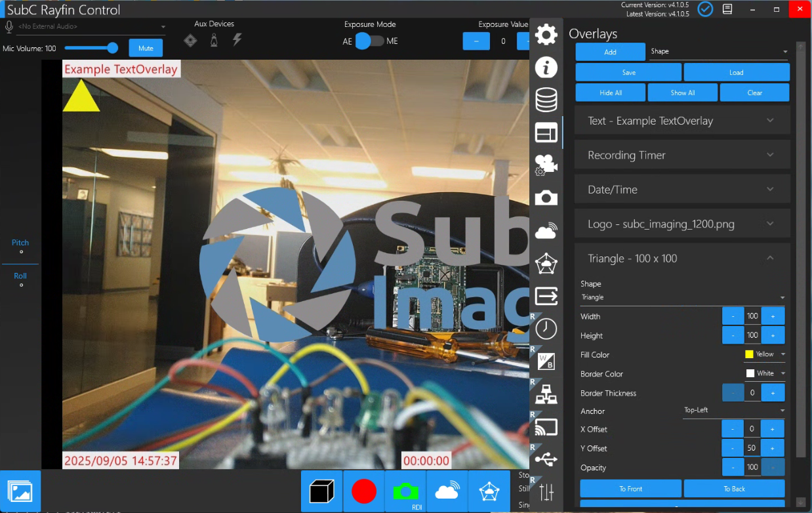Open the database storage sidebar icon
Image resolution: width=812 pixels, height=513 pixels.
point(546,100)
